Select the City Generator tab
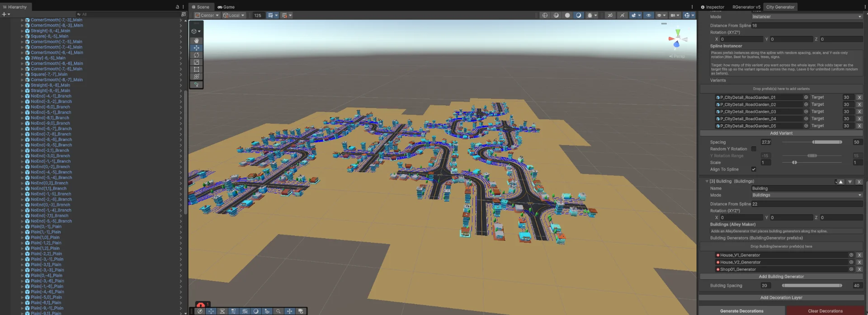The image size is (868, 315). coord(780,7)
